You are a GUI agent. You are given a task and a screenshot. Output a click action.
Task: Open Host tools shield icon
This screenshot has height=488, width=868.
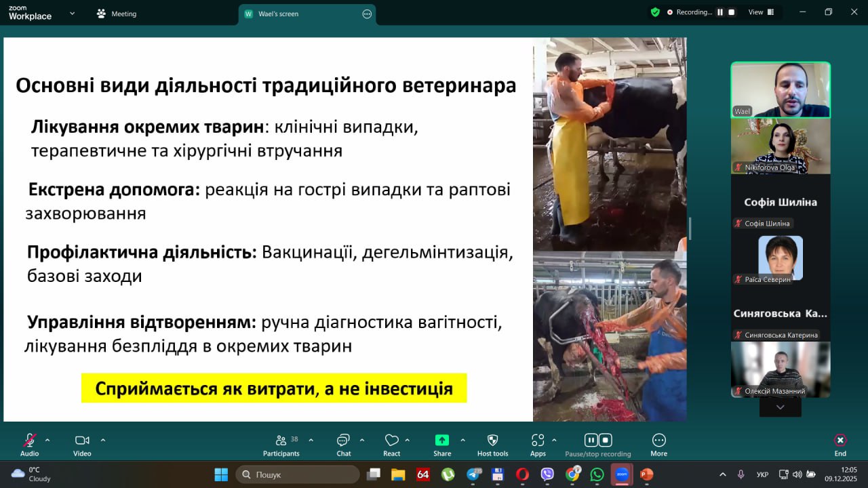pos(492,441)
